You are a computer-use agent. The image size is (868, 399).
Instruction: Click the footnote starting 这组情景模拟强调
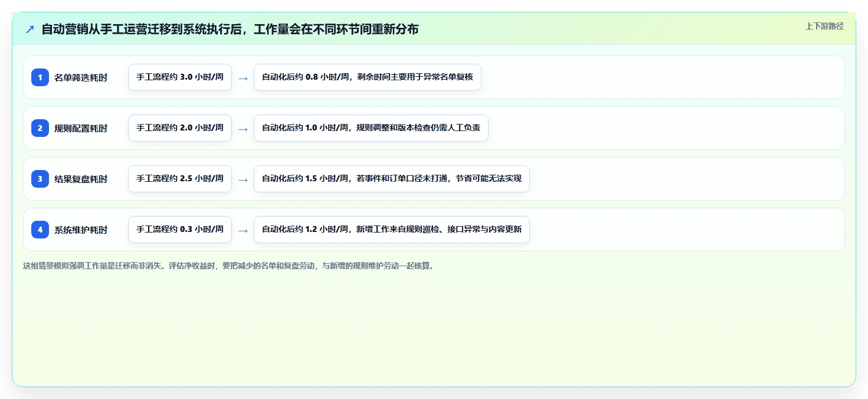(230, 266)
